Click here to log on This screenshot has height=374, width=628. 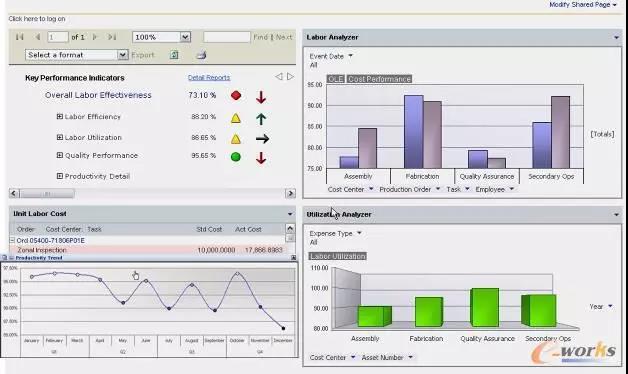pos(37,19)
